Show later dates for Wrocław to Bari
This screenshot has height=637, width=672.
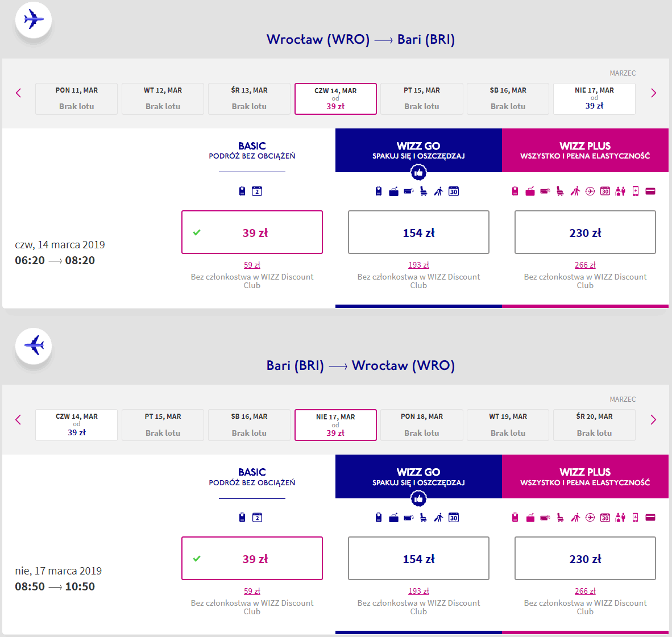point(653,93)
